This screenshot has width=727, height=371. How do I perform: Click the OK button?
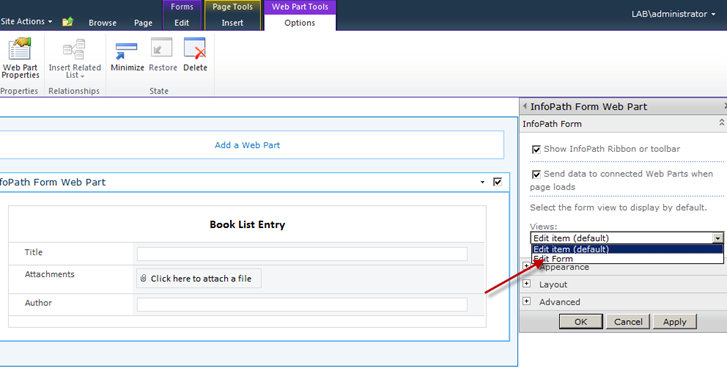pos(580,321)
